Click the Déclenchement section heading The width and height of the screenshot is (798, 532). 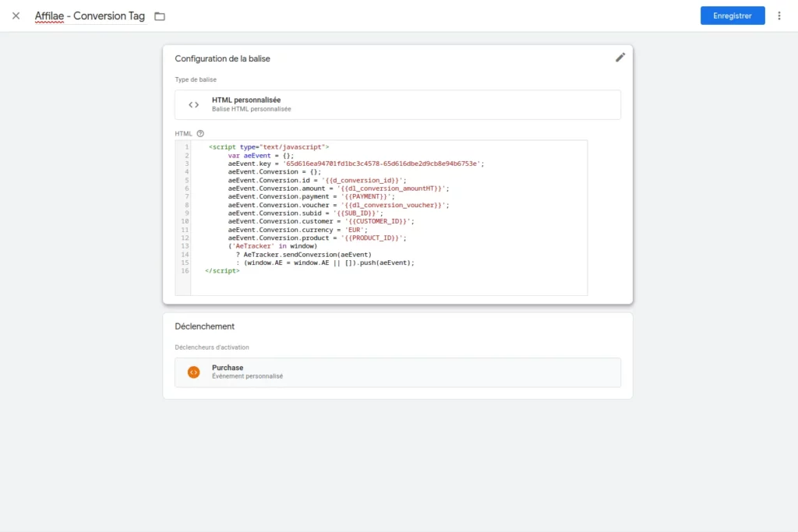pyautogui.click(x=204, y=326)
